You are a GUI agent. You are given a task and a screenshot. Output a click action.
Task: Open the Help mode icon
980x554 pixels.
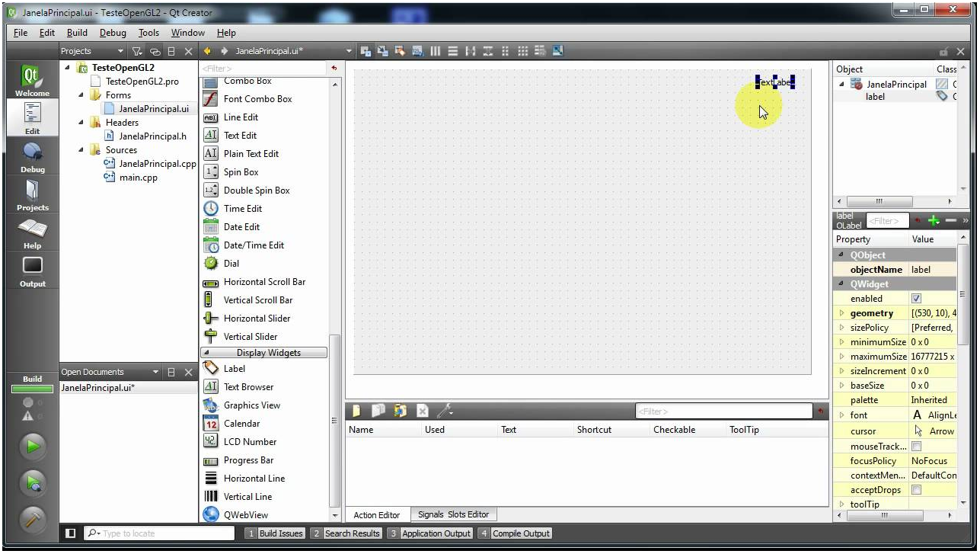(32, 233)
